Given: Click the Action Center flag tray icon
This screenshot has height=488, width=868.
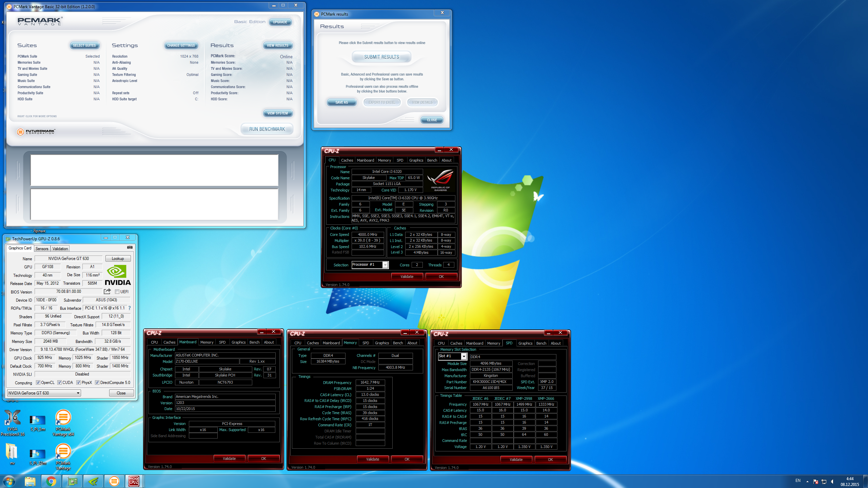Looking at the screenshot, I should [x=816, y=482].
